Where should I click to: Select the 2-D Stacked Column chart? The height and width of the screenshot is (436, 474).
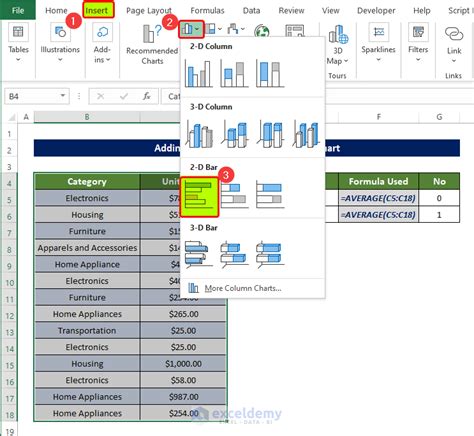[x=234, y=74]
